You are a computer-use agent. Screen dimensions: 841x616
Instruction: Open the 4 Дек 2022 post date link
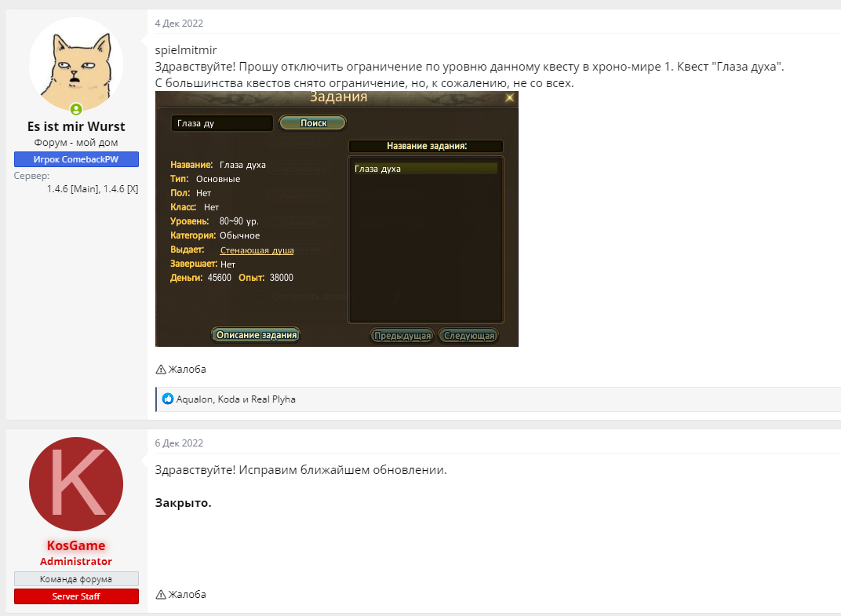click(x=179, y=24)
